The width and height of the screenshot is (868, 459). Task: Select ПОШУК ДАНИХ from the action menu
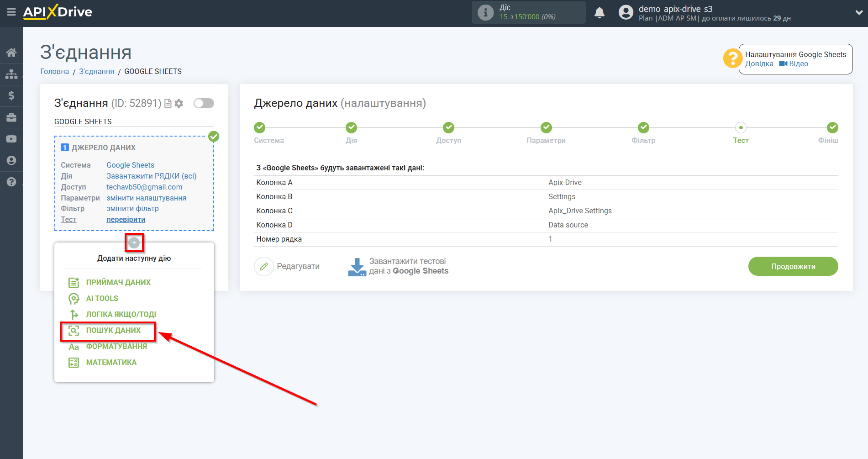click(113, 330)
